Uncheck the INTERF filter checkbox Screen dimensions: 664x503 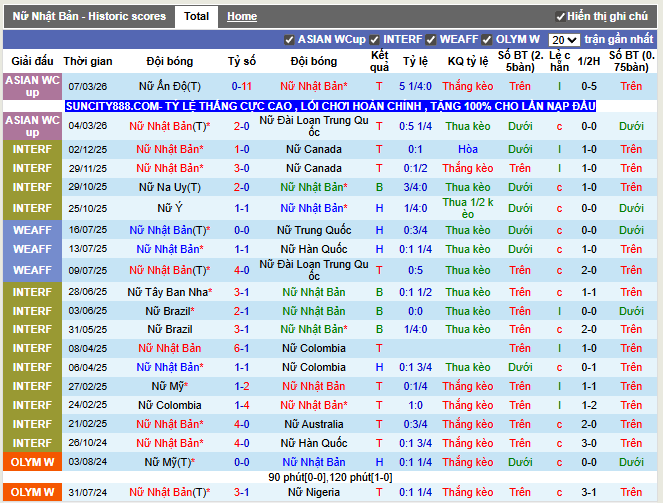(x=374, y=39)
